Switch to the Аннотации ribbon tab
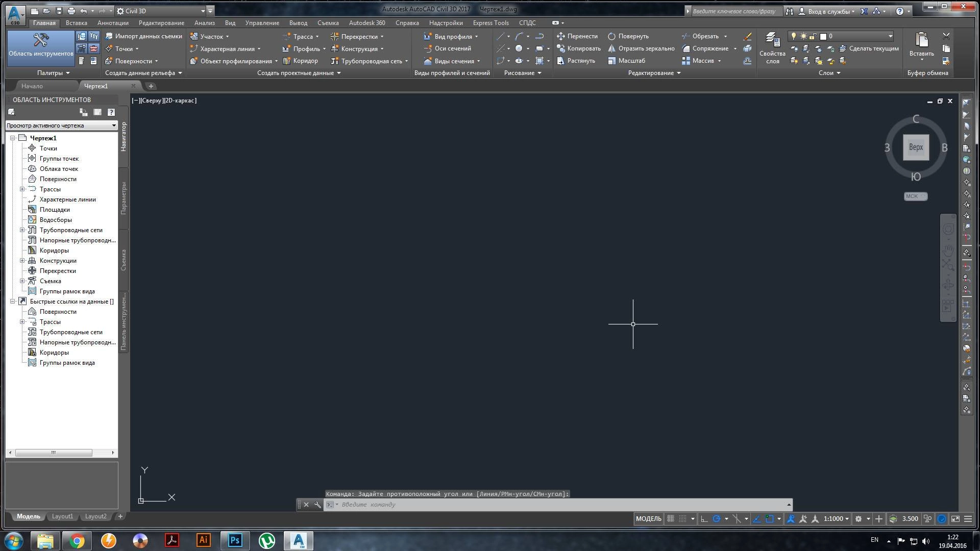The width and height of the screenshot is (980, 551). pos(113,23)
